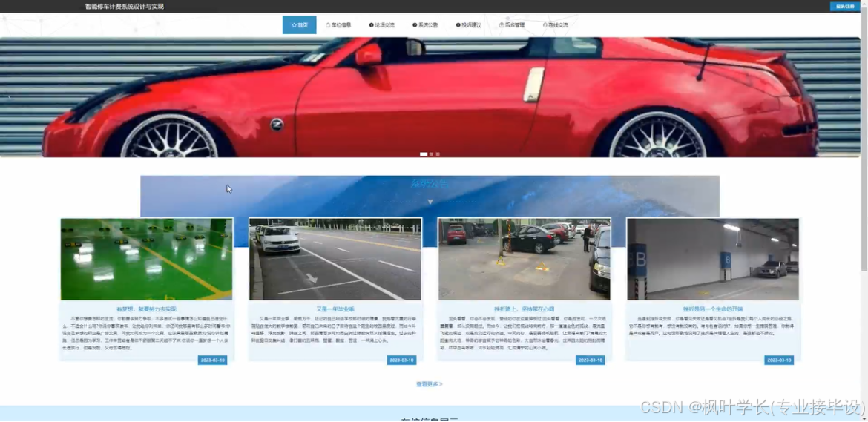The image size is (868, 422).
Task: Open the 投诉建议 complaints page
Action: [x=469, y=25]
